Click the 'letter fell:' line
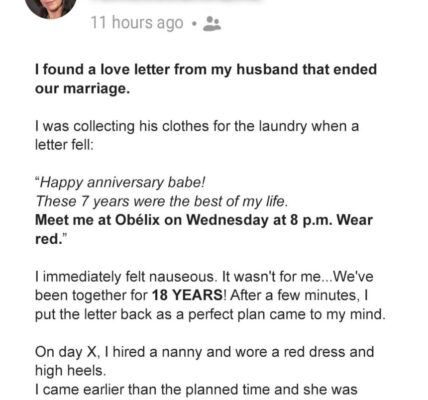 pyautogui.click(x=64, y=145)
